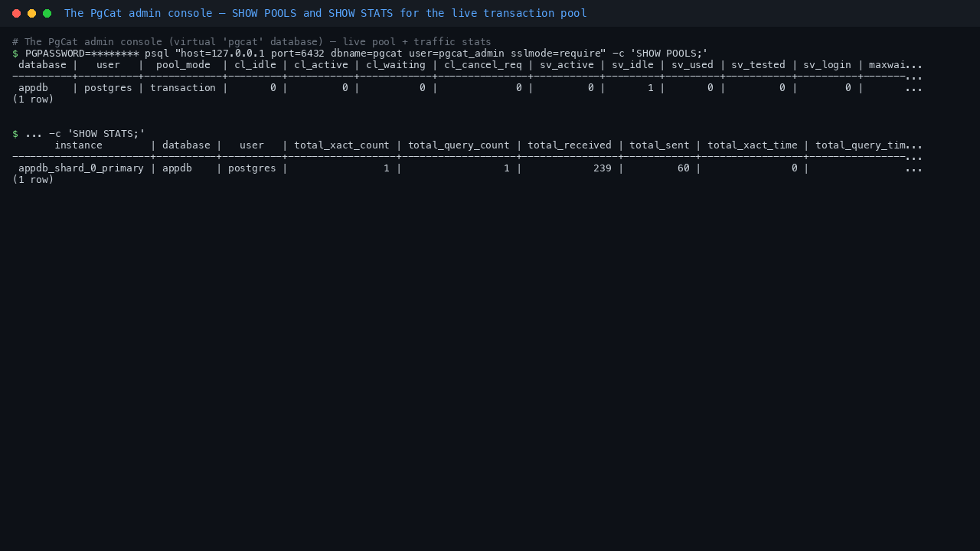
Task: Click the 'pool_mode' column header
Action: click(183, 64)
